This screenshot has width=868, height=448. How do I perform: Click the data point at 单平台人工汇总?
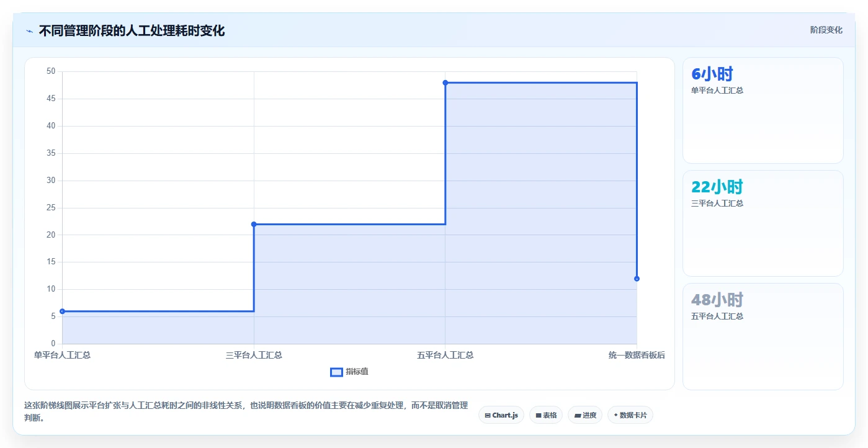pos(63,311)
